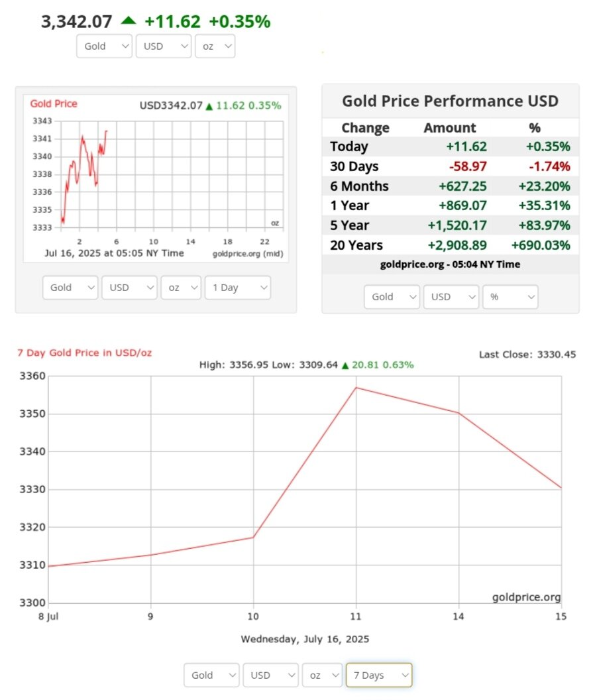Image resolution: width=595 pixels, height=700 pixels.
Task: Open the USD dropdown in the performance panel
Action: 451,297
